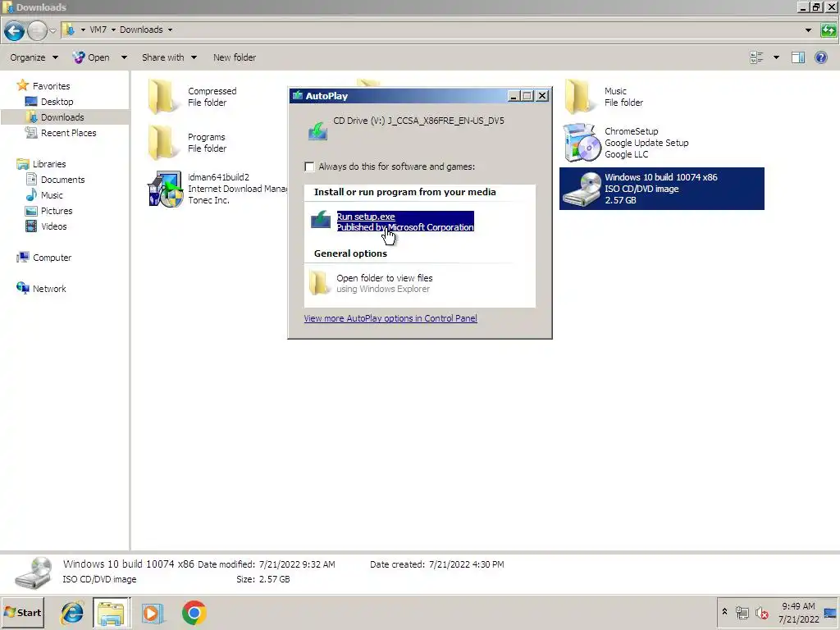Select Libraries in navigation pane
This screenshot has height=630, width=840.
click(48, 164)
